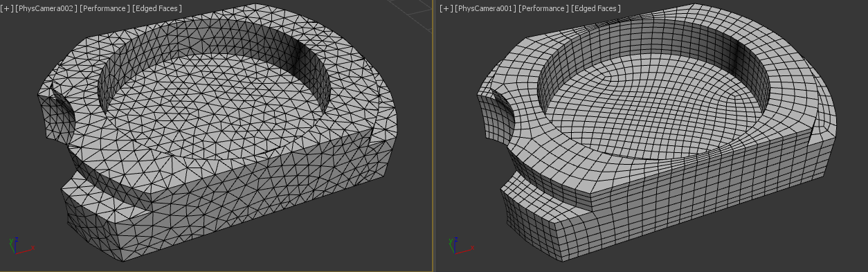Open the [+] menu in PhysCamera001 viewport
This screenshot has height=272, width=868.
tap(446, 8)
